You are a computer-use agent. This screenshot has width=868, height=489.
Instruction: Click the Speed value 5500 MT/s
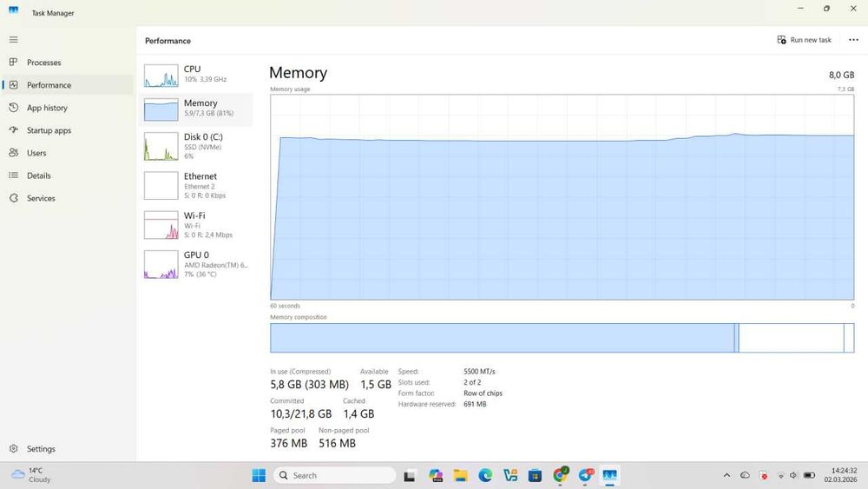coord(479,372)
